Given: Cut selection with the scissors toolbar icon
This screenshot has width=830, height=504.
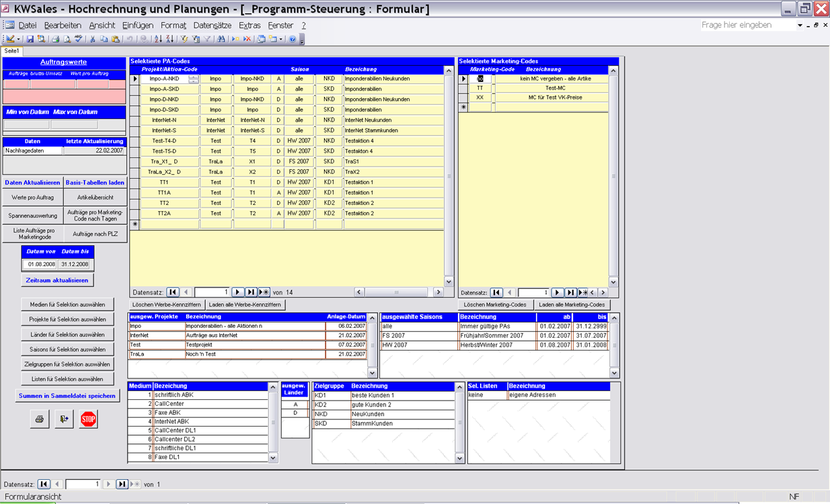Looking at the screenshot, I should 93,39.
